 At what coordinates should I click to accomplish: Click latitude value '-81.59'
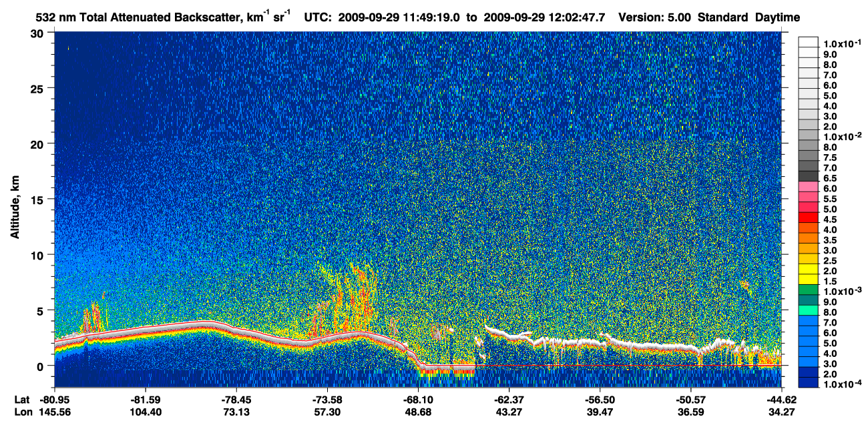[x=146, y=399]
